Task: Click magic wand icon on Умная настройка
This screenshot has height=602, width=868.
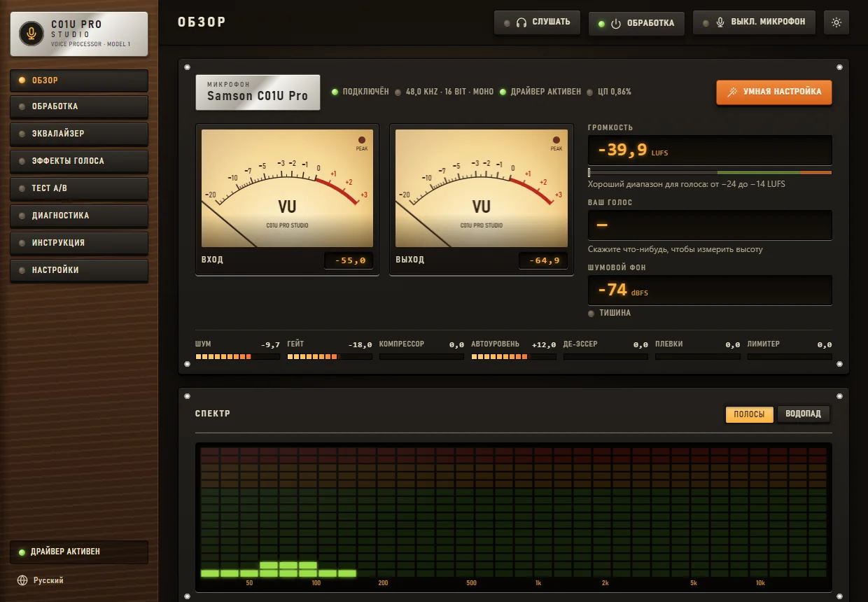Action: (732, 92)
